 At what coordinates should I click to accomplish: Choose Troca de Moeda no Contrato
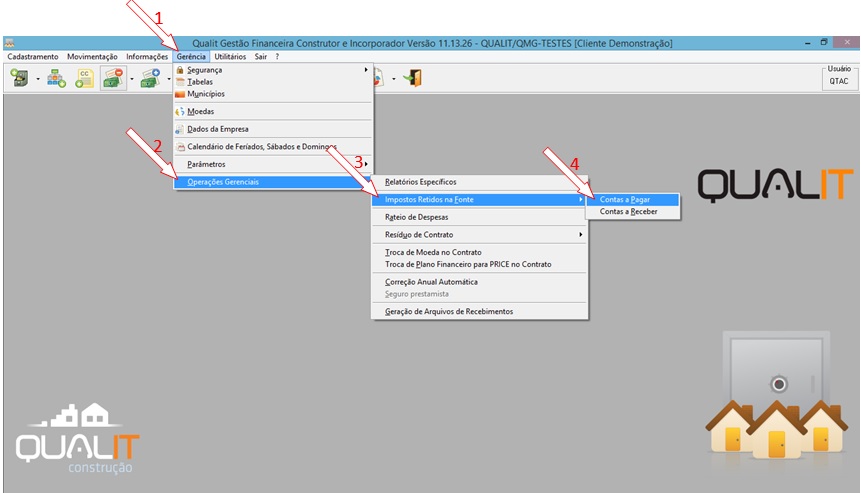pos(479,252)
